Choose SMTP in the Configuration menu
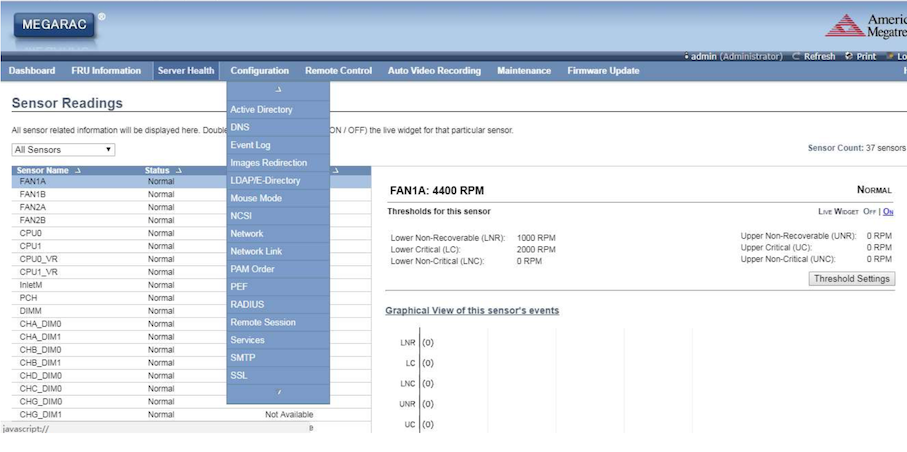907x452 pixels. coord(243,358)
